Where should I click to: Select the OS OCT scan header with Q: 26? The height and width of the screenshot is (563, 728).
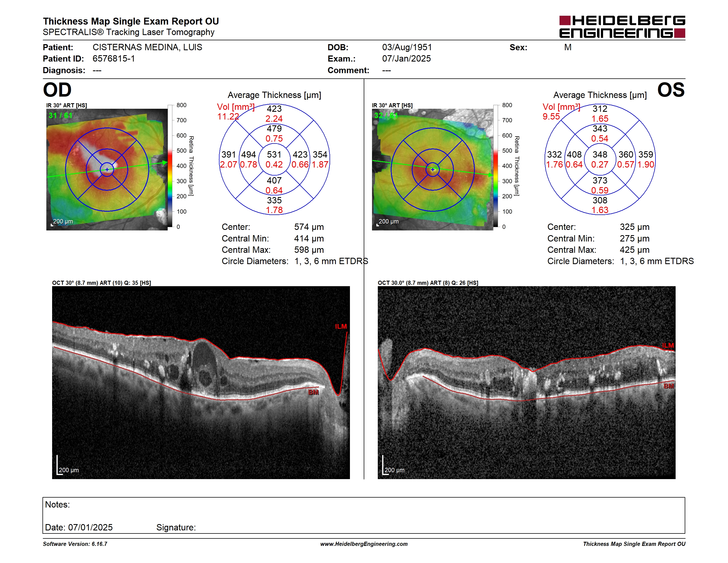[x=428, y=283]
